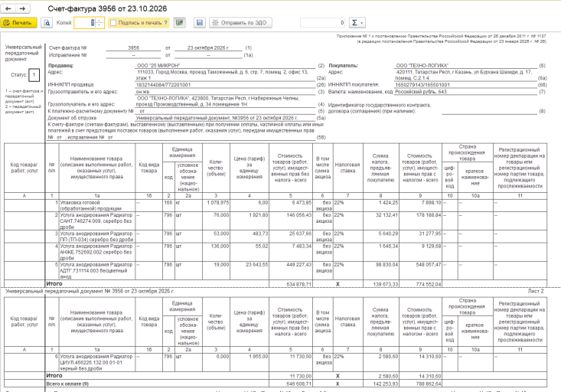The height and width of the screenshot is (392, 561).
Task: Click Отправить по ЭДО button
Action: 240,22
